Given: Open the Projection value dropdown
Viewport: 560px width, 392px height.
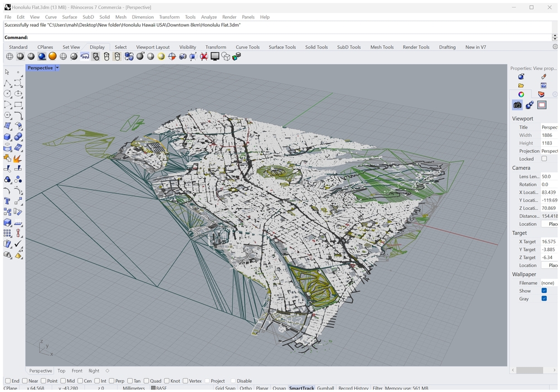Looking at the screenshot, I should tap(549, 151).
